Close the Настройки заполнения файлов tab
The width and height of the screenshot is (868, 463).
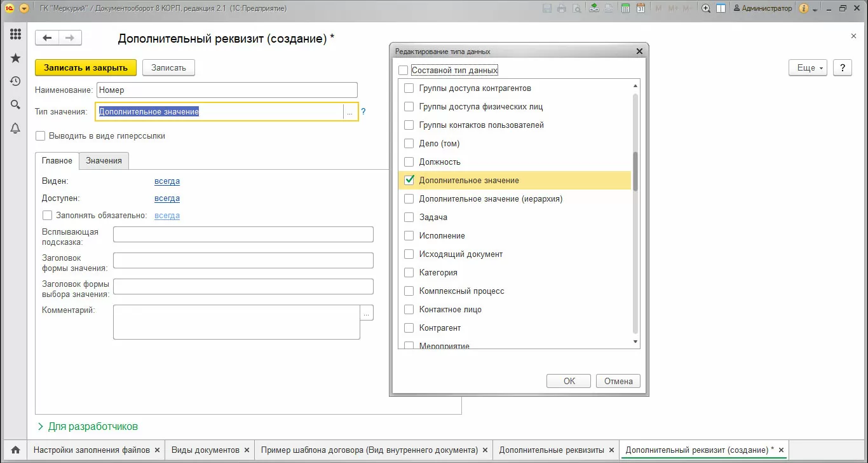click(x=157, y=450)
